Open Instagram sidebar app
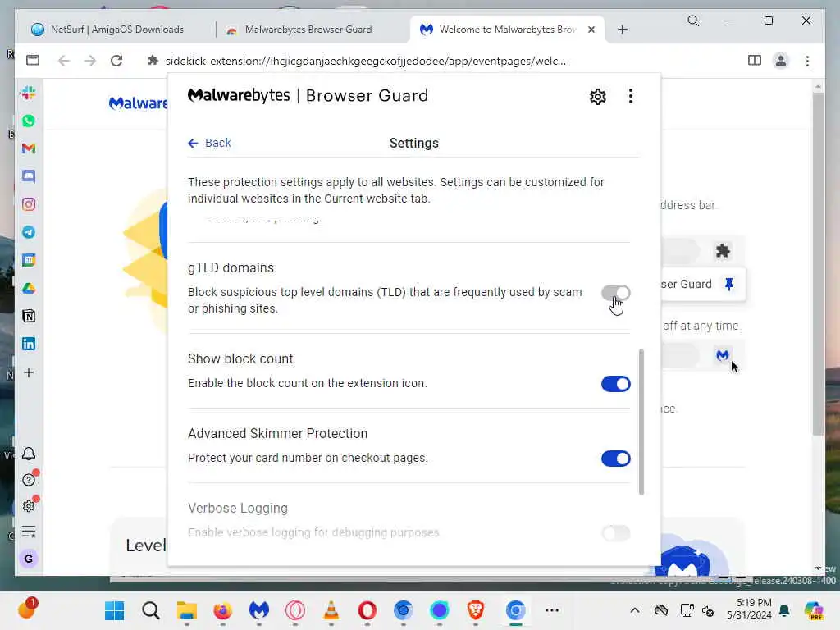840x630 pixels. click(29, 204)
